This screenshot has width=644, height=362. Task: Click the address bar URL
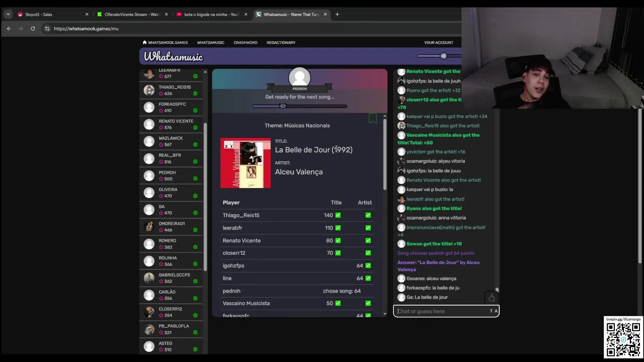(86, 29)
